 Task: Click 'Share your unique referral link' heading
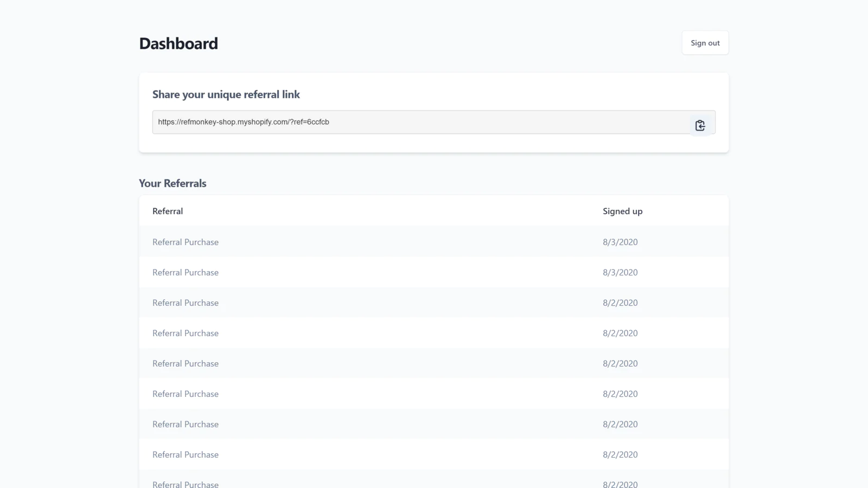[x=226, y=94]
